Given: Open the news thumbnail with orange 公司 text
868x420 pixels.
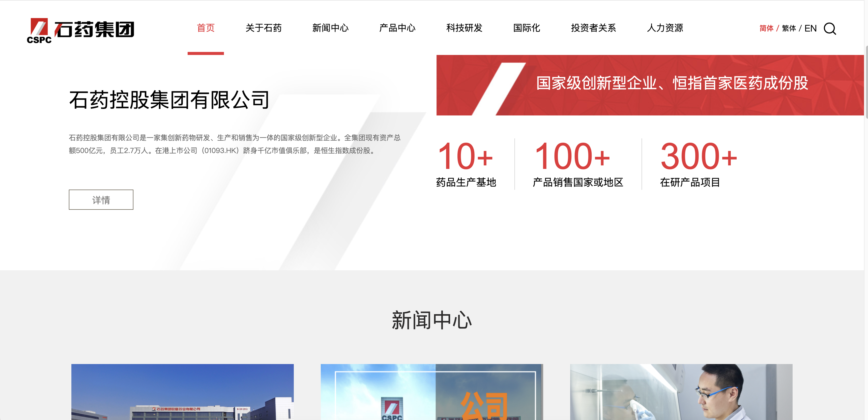Looking at the screenshot, I should pyautogui.click(x=432, y=392).
